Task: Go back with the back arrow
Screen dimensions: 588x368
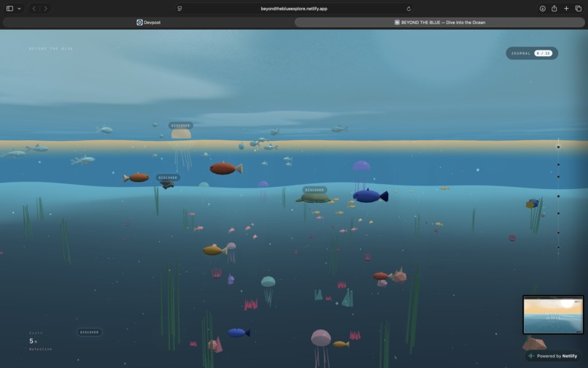Action: tap(34, 8)
